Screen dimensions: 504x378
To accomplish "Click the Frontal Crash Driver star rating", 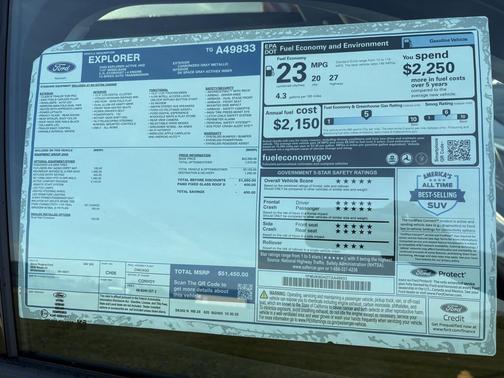I will tap(354, 203).
